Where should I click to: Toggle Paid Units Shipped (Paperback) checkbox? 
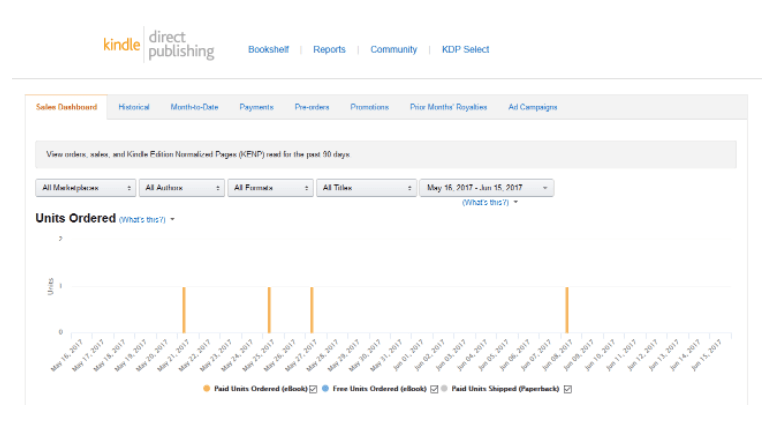tap(567, 388)
